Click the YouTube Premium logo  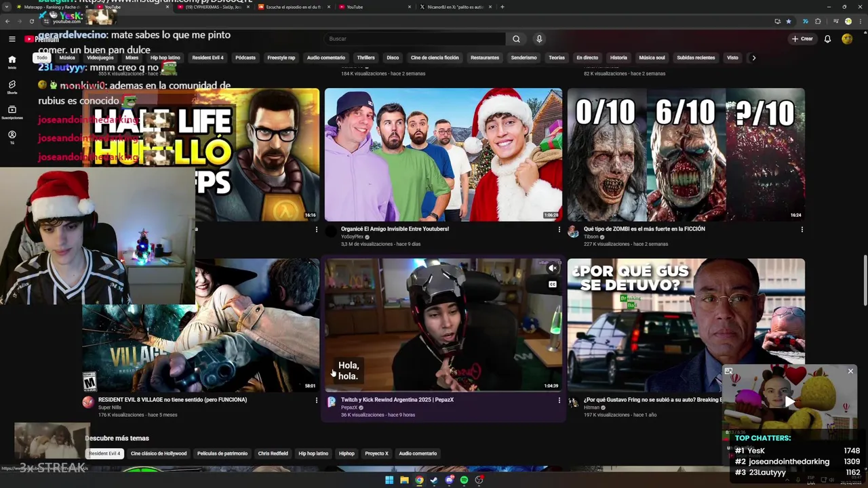tap(42, 39)
